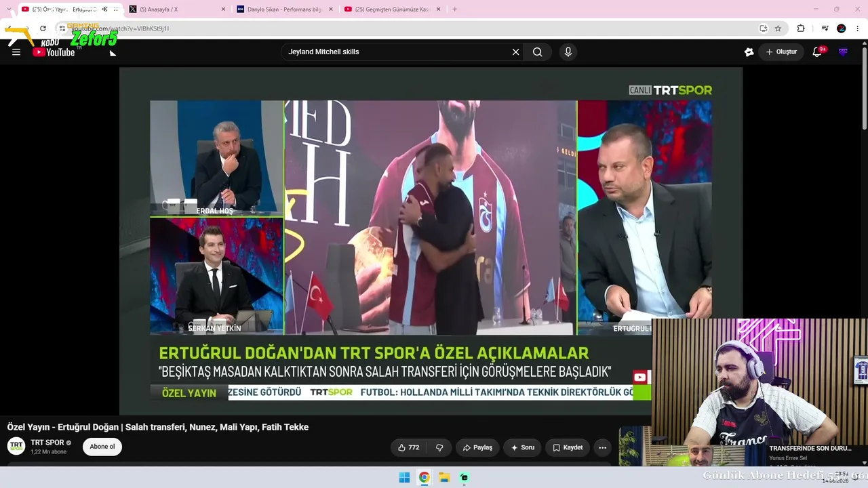This screenshot has height=488, width=868.
Task: Open the YouTube guide hamburger menu
Action: tap(16, 52)
